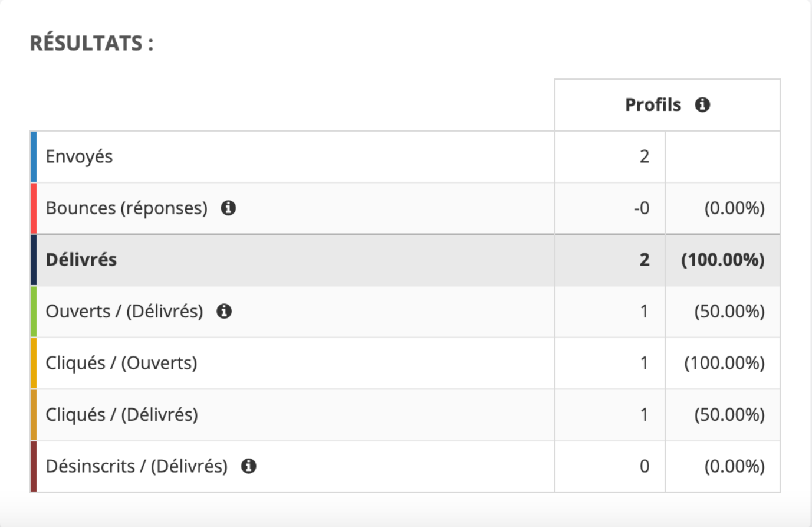Click the info icon next to Profils
The image size is (812, 527).
point(702,105)
